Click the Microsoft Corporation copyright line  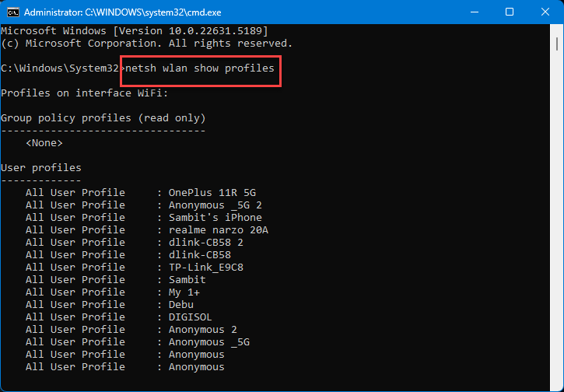point(147,44)
